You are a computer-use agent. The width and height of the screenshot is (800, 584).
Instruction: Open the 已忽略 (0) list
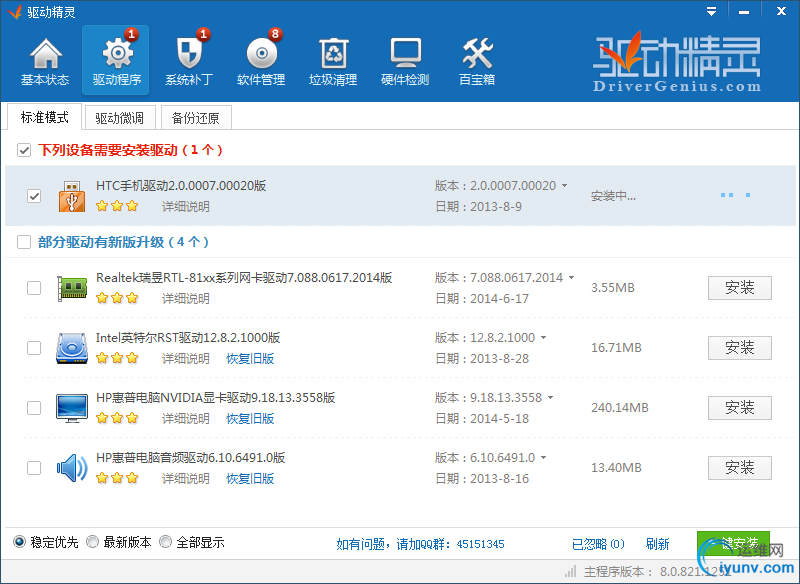(598, 544)
